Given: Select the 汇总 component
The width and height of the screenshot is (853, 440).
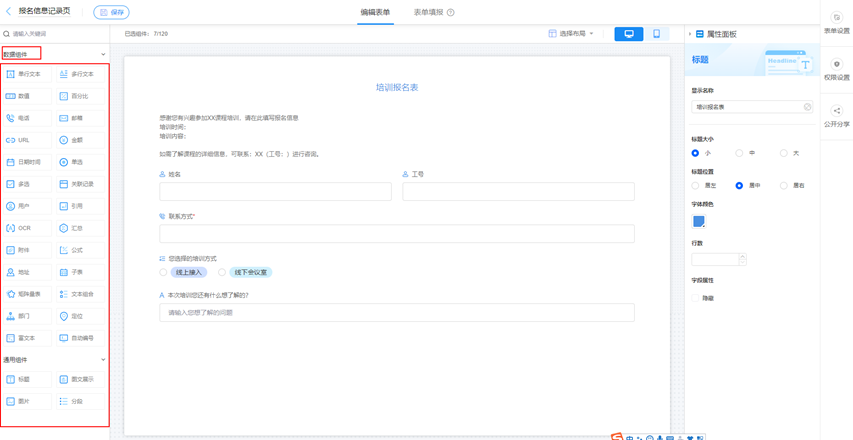Looking at the screenshot, I should [x=81, y=228].
